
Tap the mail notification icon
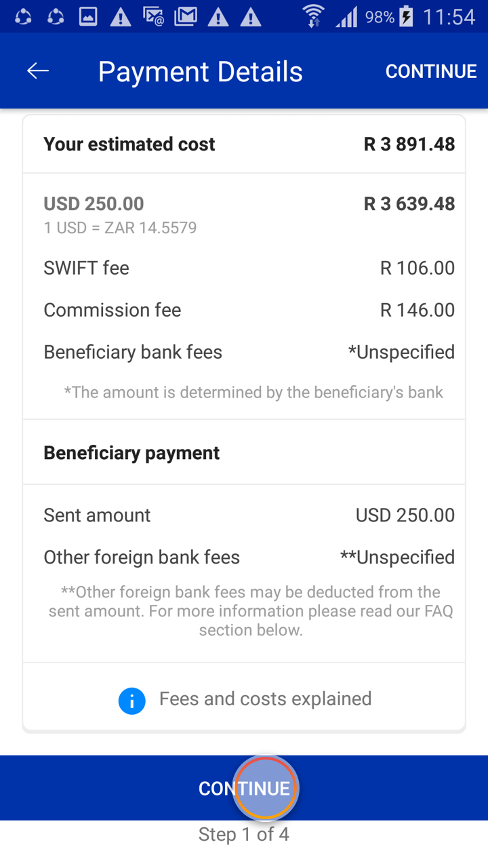(x=185, y=16)
